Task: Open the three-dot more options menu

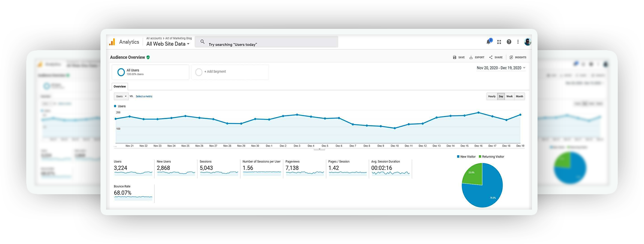Action: coord(518,42)
